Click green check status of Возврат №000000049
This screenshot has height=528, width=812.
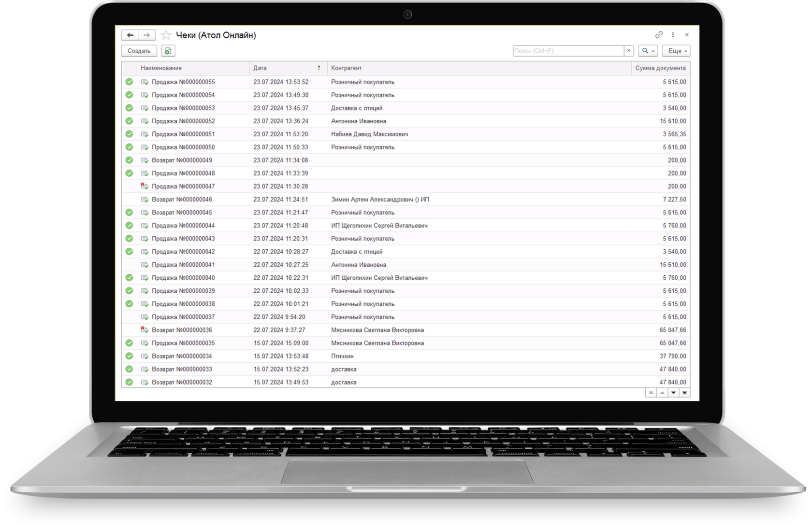pyautogui.click(x=129, y=160)
